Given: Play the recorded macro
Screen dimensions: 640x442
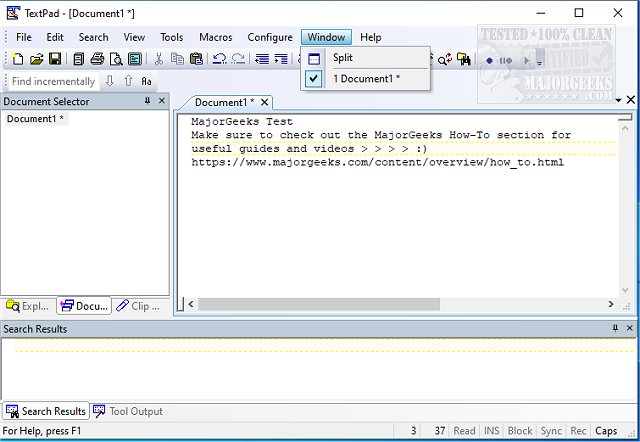Looking at the screenshot, I should [x=527, y=61].
